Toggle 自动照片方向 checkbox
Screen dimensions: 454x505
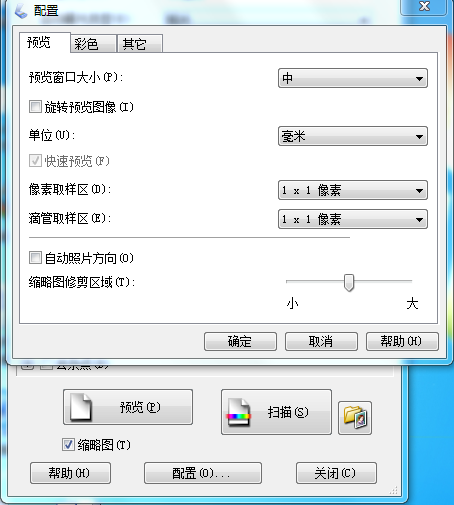click(35, 258)
